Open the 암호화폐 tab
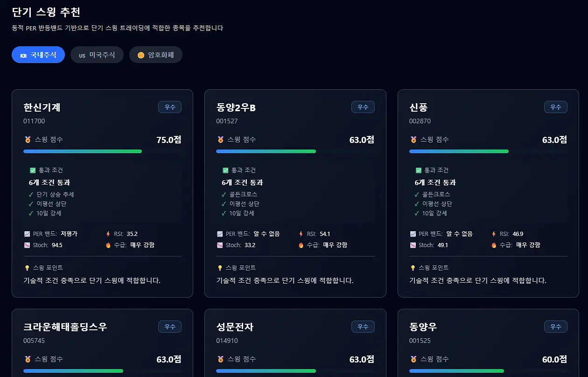 click(156, 55)
